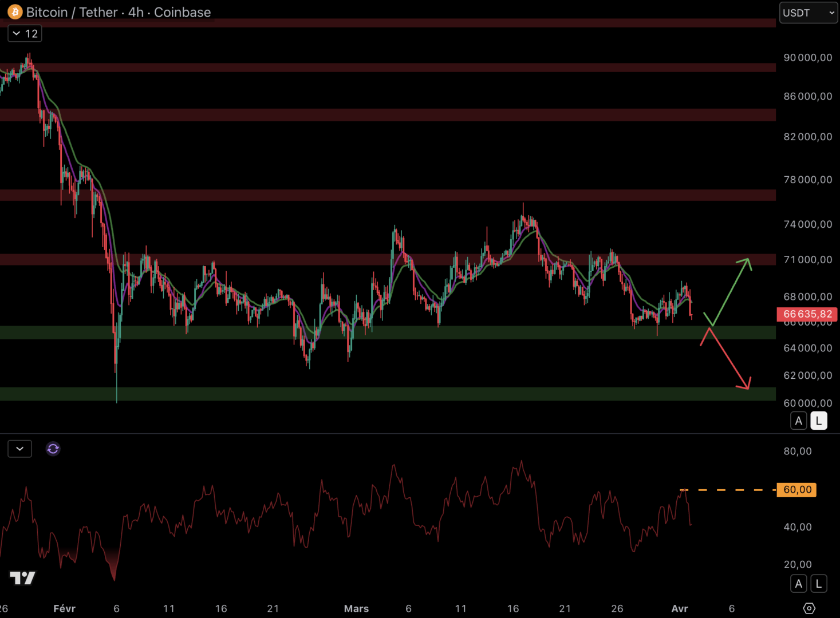Toggle log scale L on indicator pane
This screenshot has width=840, height=618.
point(819,584)
